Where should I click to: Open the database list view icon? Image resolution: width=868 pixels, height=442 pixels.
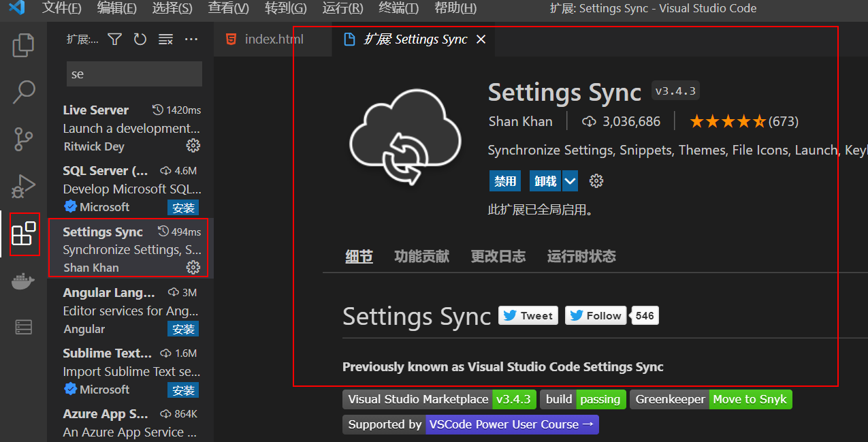pyautogui.click(x=23, y=328)
